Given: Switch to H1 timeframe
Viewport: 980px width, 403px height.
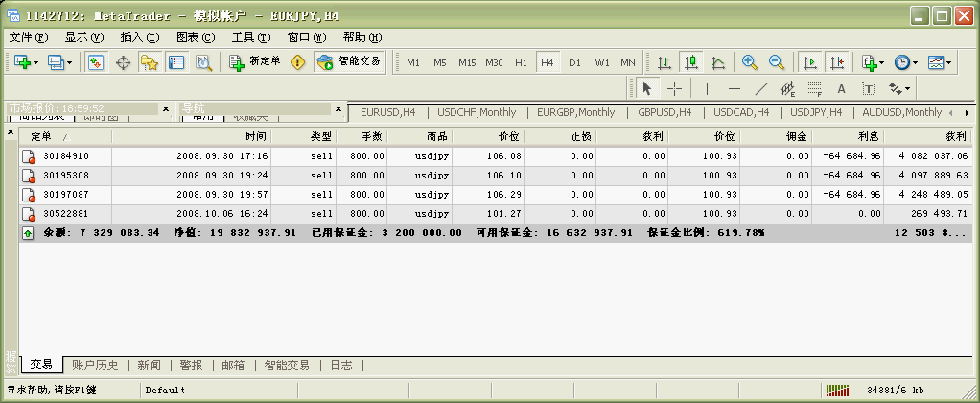Looking at the screenshot, I should point(522,62).
